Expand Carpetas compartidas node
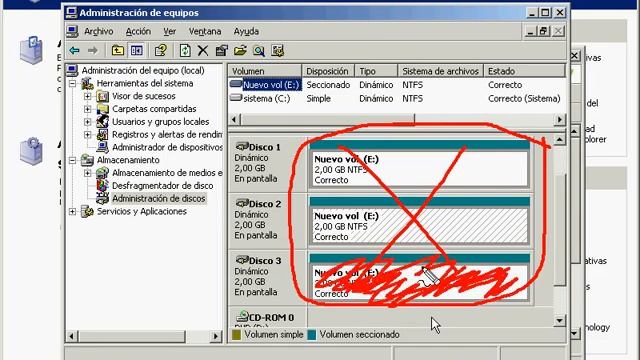The width and height of the screenshot is (640, 360). click(87, 109)
